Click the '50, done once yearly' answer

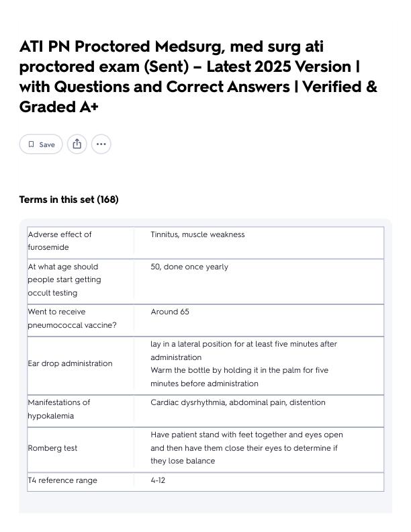(x=189, y=267)
